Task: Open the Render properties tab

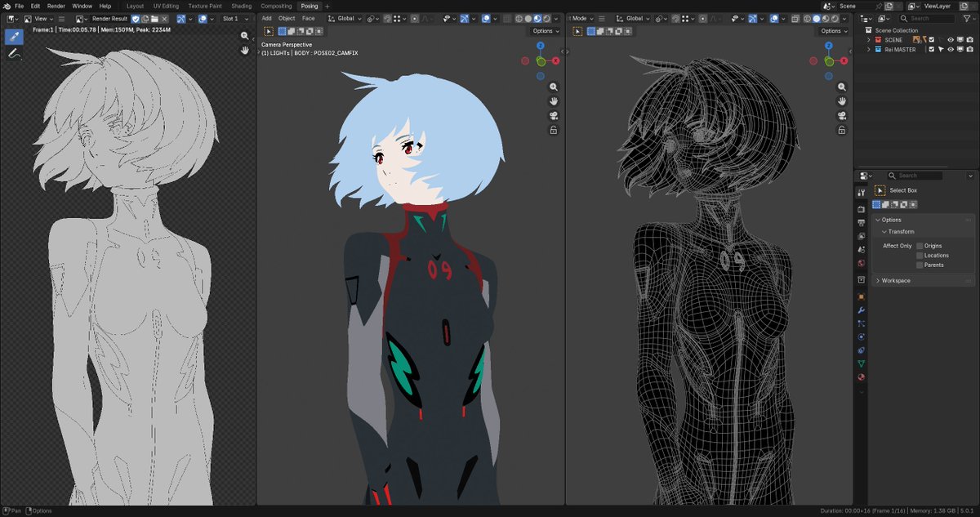Action: click(x=861, y=209)
